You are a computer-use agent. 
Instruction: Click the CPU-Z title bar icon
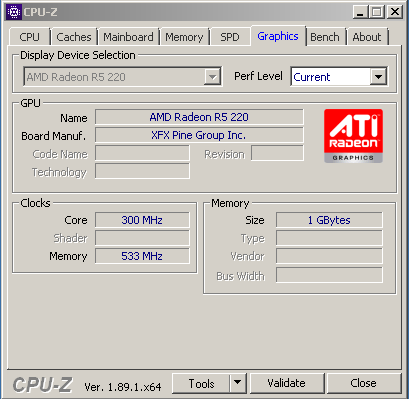14,12
